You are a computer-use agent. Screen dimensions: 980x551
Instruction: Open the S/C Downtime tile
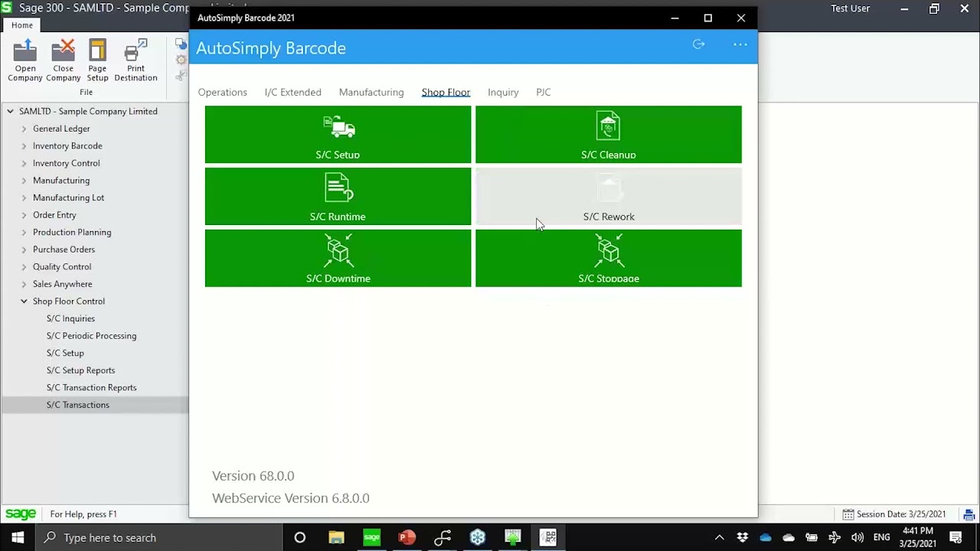point(338,259)
